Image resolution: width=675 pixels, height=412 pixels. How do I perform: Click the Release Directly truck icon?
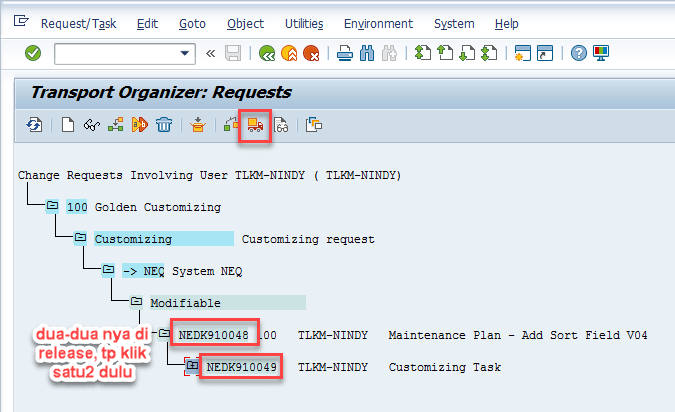[255, 125]
